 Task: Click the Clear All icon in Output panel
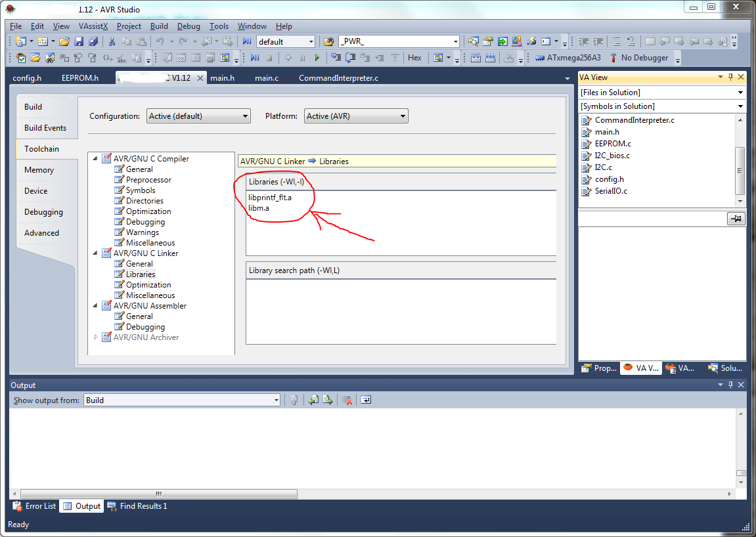347,400
